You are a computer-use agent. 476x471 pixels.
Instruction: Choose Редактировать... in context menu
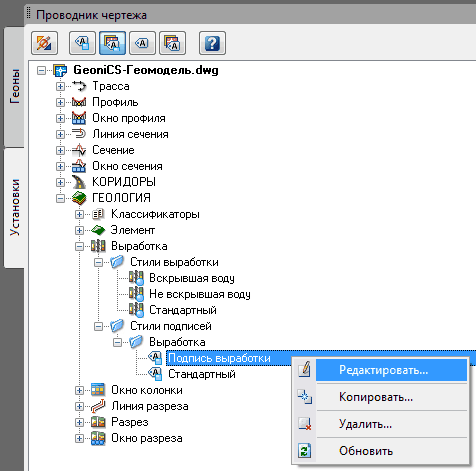coord(383,370)
